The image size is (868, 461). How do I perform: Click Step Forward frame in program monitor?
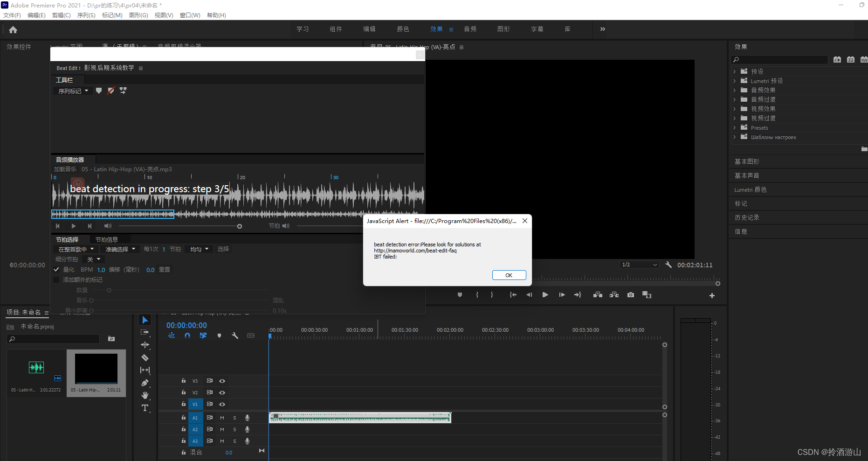(562, 295)
